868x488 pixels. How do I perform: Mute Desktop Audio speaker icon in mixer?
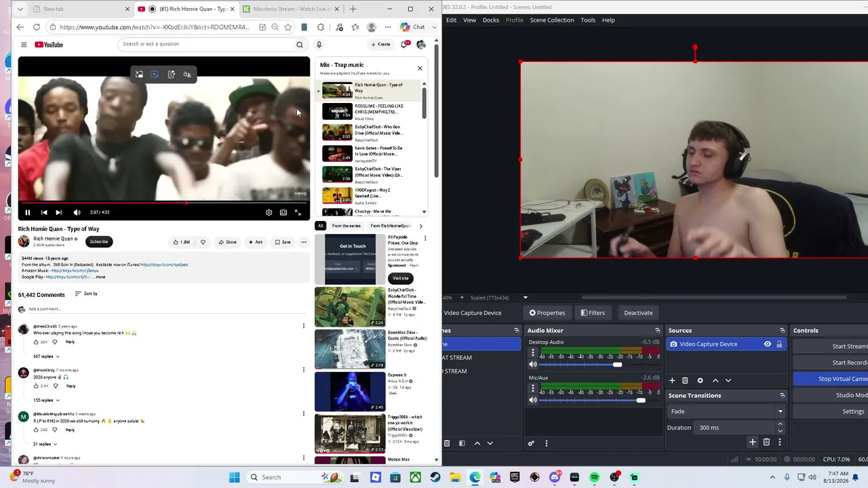(x=533, y=365)
